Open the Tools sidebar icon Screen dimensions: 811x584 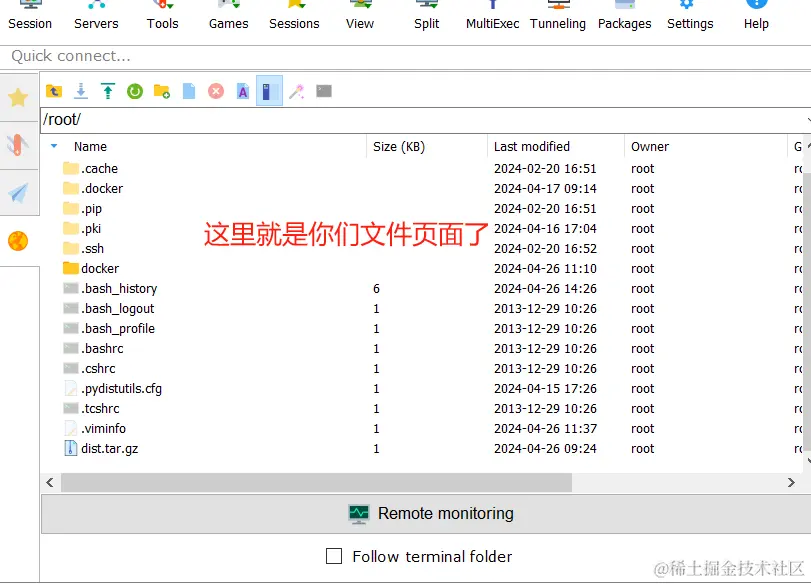pos(18,143)
